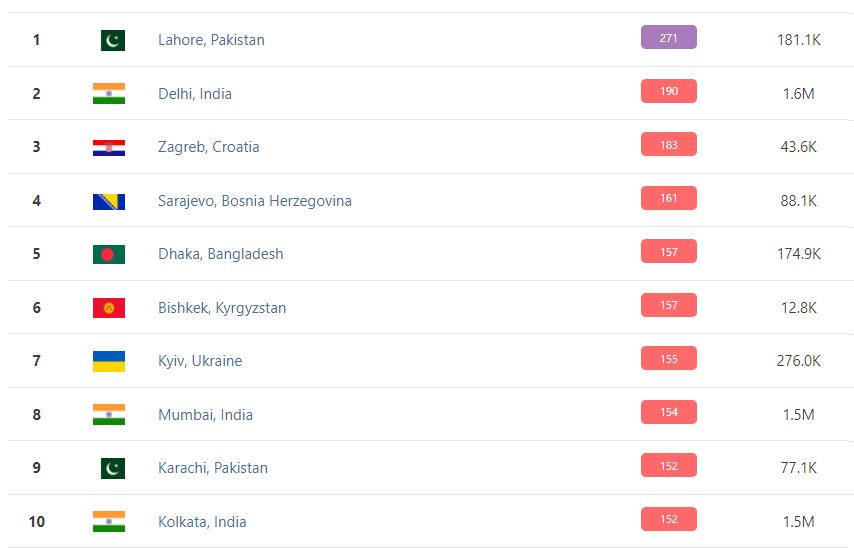Go to Sarajevo, Bosnia Herzegovina page
The height and width of the screenshot is (548, 854).
[254, 201]
